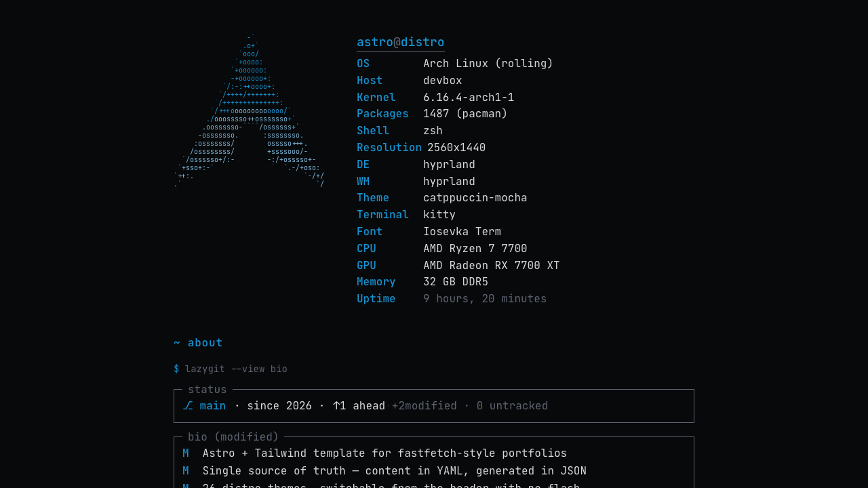Select the host value 'devbox'

pos(443,81)
